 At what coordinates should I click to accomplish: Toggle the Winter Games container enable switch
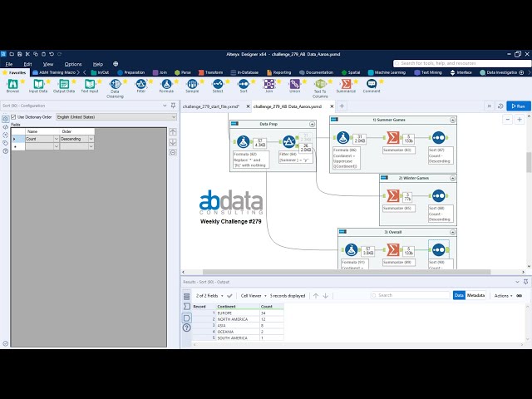point(384,177)
